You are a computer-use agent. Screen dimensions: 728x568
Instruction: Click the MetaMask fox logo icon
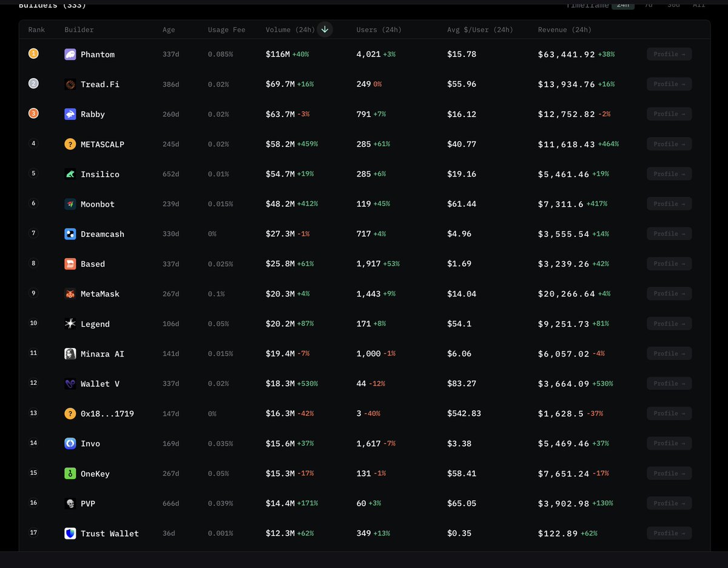[x=70, y=294]
